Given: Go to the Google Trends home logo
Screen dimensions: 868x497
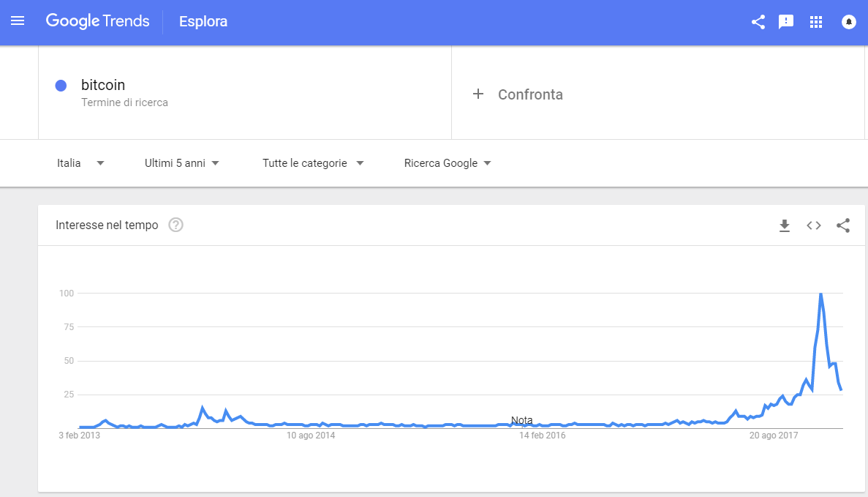Looking at the screenshot, I should [x=97, y=21].
